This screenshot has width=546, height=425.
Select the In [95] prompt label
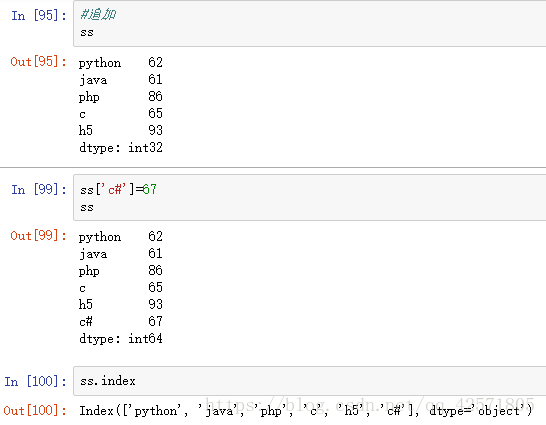coord(39,16)
